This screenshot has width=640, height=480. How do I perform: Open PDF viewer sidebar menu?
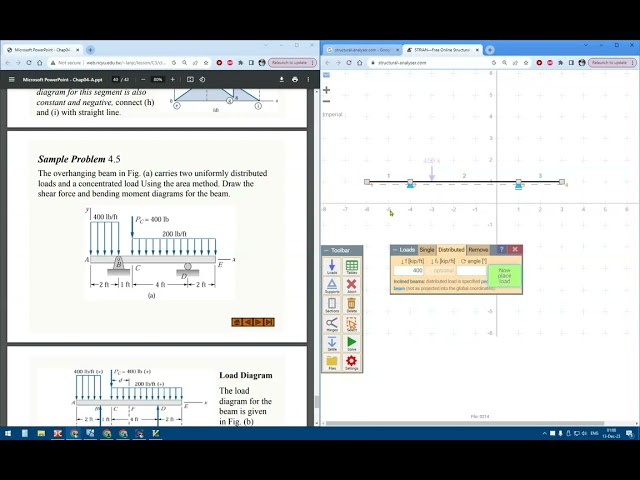[12, 80]
